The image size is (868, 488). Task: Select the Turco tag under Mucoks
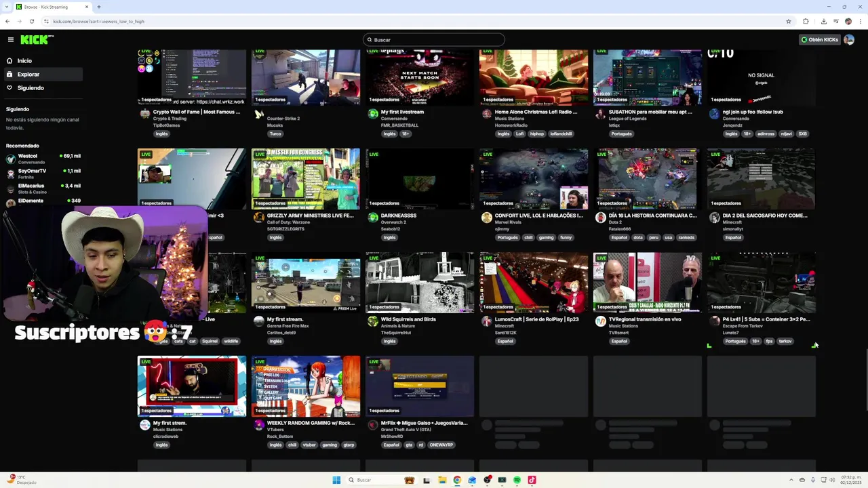pos(275,134)
